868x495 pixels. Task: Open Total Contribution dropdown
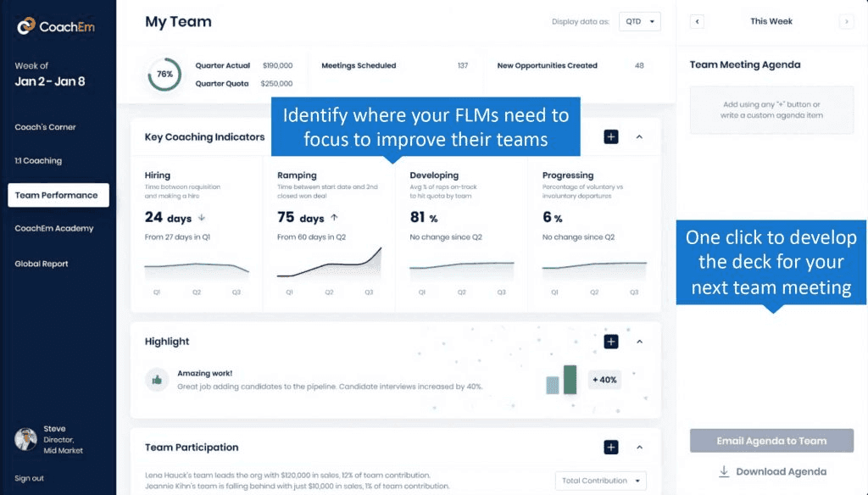[600, 481]
